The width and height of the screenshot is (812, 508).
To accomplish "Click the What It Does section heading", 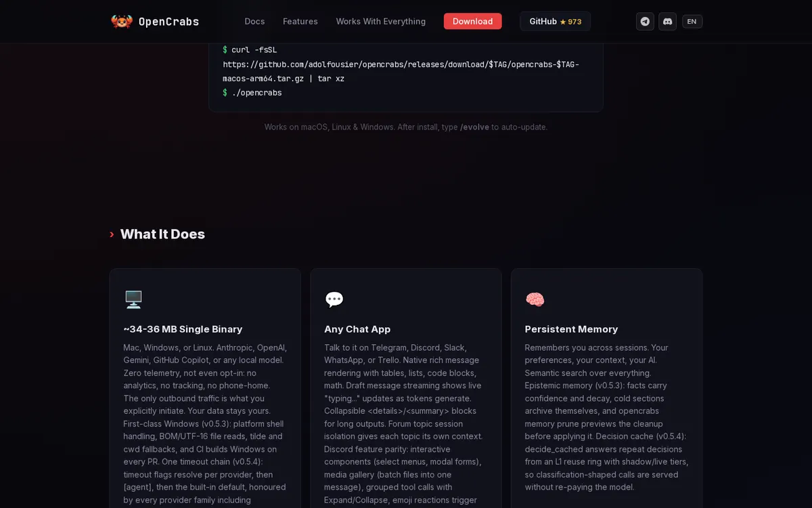I will (162, 234).
